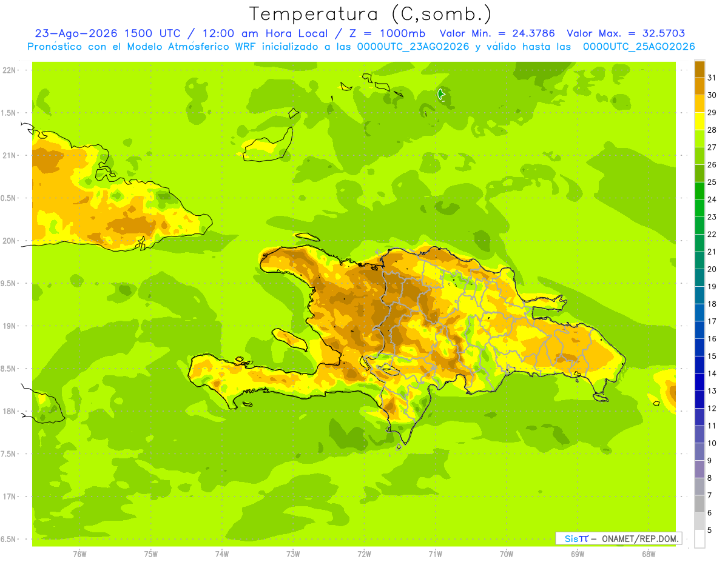The image size is (728, 562).
Task: Click the legend value '20'
Action: click(712, 269)
